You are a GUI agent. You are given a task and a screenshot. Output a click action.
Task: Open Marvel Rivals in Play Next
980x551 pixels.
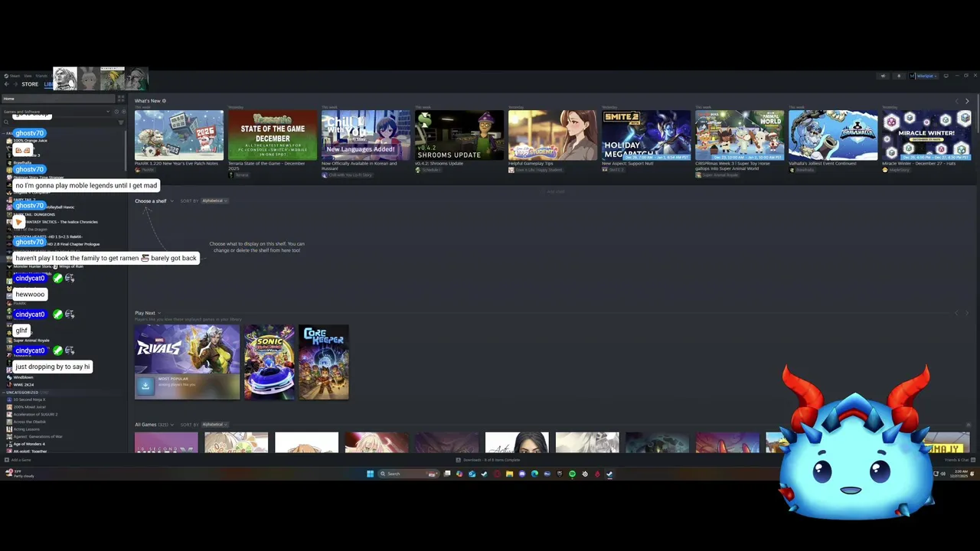(x=187, y=362)
